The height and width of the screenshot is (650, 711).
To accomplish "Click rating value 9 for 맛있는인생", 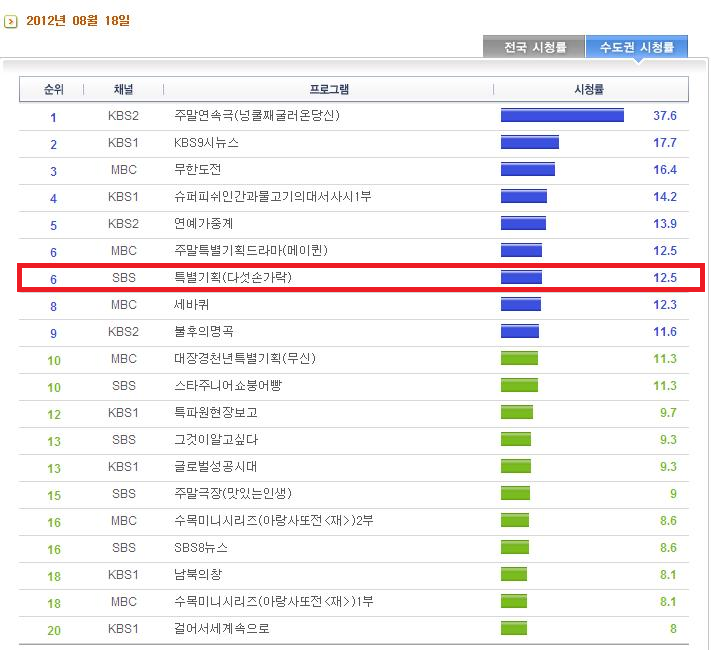I will 673,494.
